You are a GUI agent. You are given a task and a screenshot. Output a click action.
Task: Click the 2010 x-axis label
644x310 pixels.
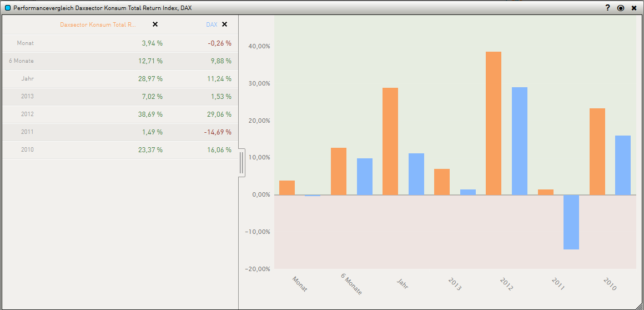pos(610,284)
